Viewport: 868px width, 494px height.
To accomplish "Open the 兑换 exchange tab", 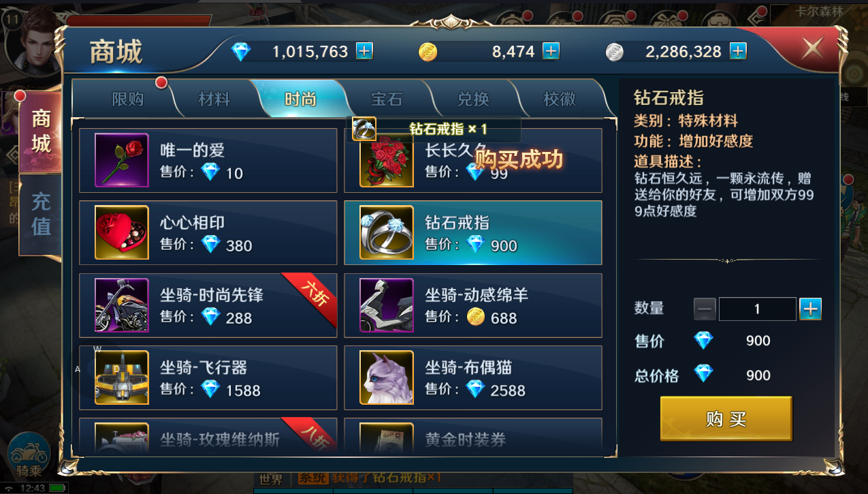I will [473, 99].
